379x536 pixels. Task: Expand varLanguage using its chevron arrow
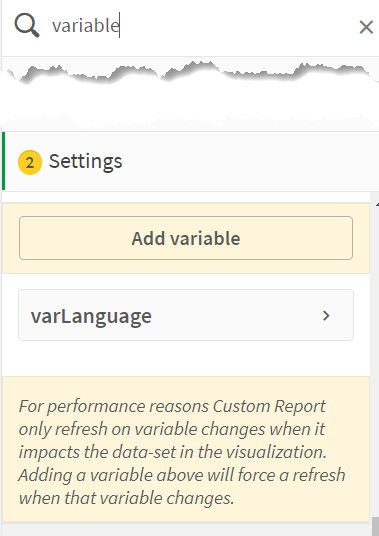[x=326, y=316]
